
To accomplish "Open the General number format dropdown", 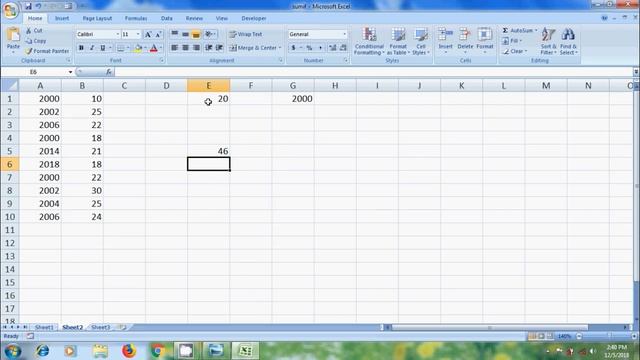I will click(x=344, y=34).
